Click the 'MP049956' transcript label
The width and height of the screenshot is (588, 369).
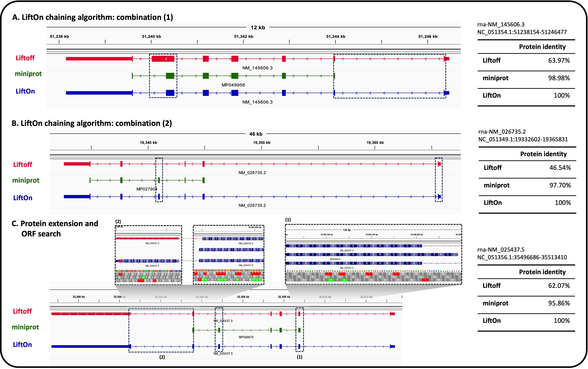[x=233, y=85]
